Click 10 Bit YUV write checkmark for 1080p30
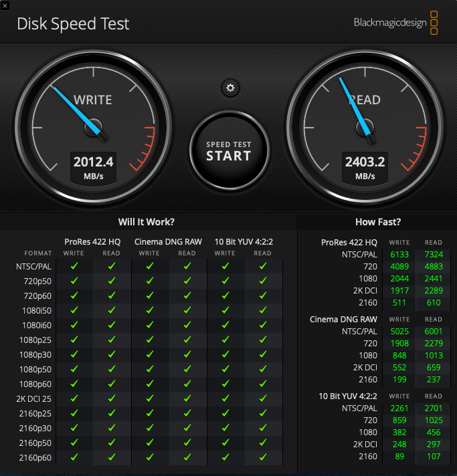This screenshot has height=476, width=457. click(225, 354)
